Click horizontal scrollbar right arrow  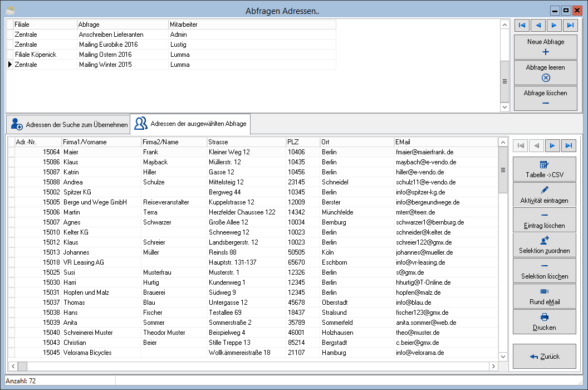[493, 366]
